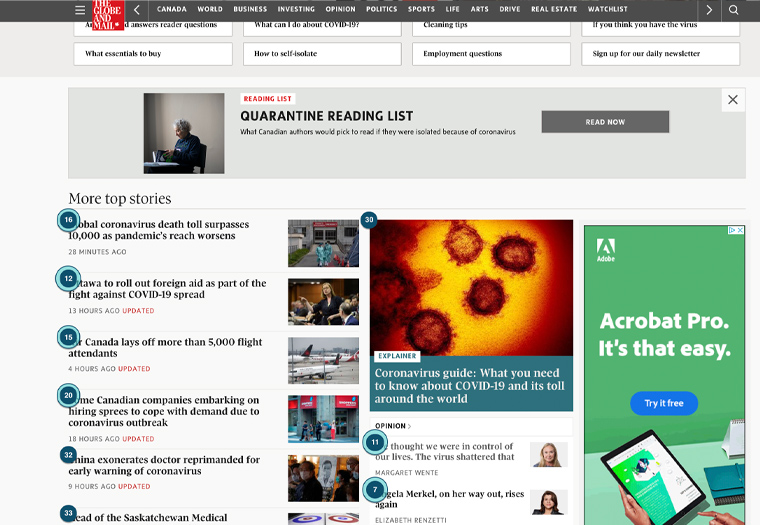The width and height of the screenshot is (760, 525).
Task: Open the World section
Action: [x=210, y=9]
